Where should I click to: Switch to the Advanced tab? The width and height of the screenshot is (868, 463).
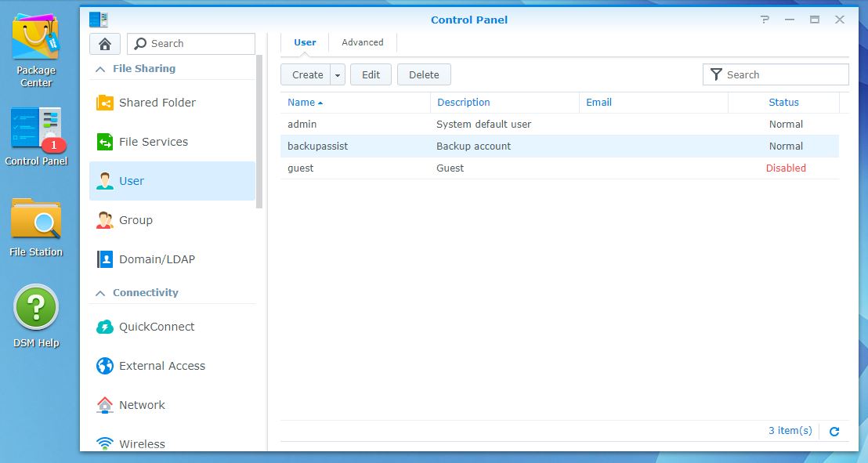pyautogui.click(x=363, y=42)
